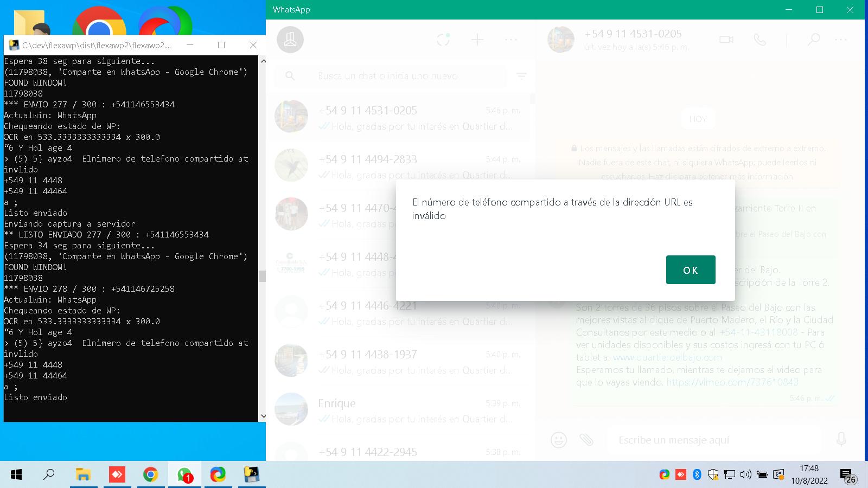Viewport: 868px width, 488px height.
Task: Open the emoji picker smiley icon
Action: [559, 440]
